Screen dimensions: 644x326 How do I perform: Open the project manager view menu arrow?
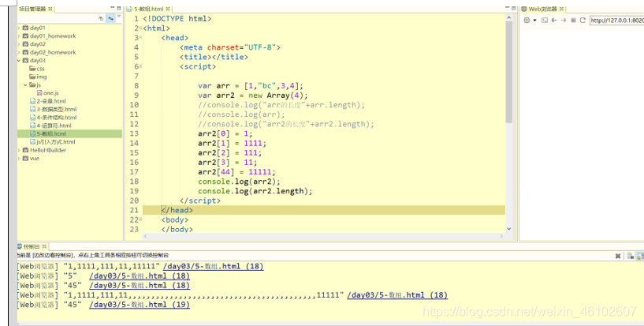click(119, 17)
